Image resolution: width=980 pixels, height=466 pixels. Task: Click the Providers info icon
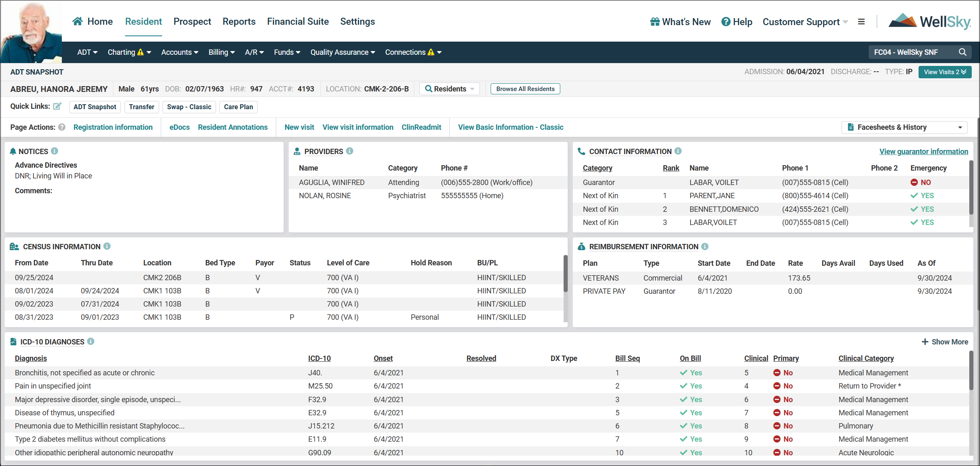pyautogui.click(x=350, y=151)
